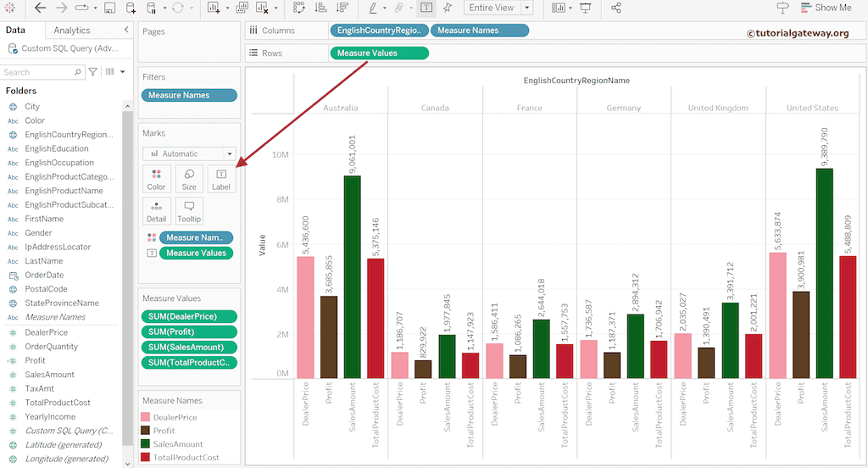Screen dimensions: 868x468
Task: Click the Label button in Marks card
Action: pyautogui.click(x=221, y=179)
